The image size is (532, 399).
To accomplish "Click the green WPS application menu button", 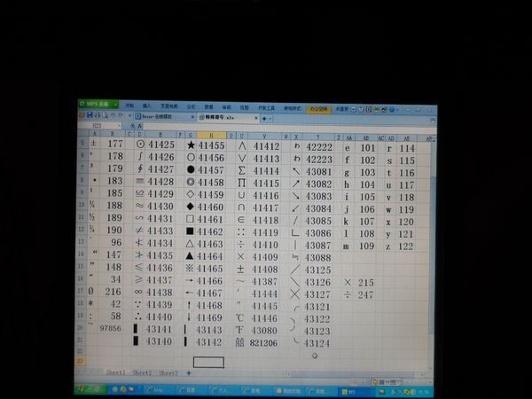I will 98,106.
